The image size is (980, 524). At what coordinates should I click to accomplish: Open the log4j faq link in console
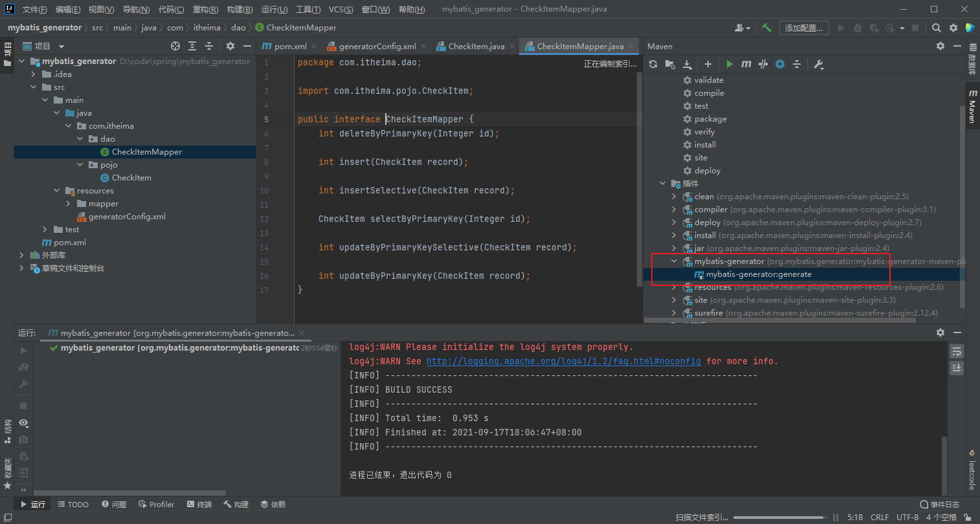click(x=563, y=361)
